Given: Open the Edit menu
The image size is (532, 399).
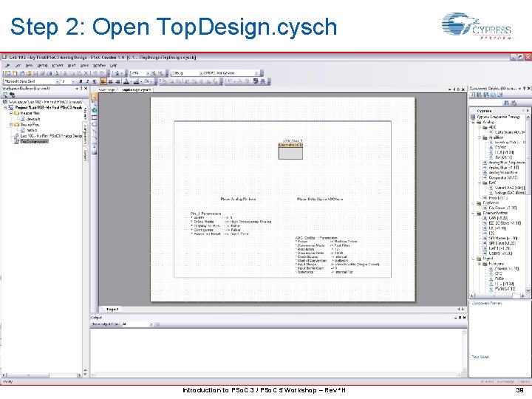Looking at the screenshot, I should click(18, 66).
